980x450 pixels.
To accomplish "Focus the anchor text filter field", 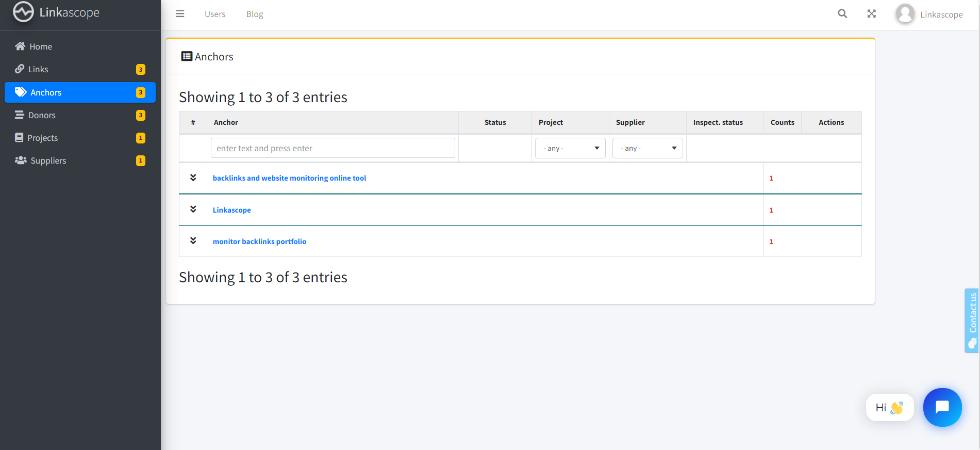I will coord(333,148).
